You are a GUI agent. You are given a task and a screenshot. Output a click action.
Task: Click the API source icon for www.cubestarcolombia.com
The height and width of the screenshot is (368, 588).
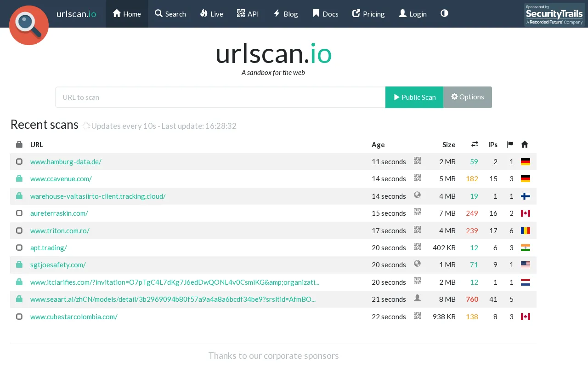[x=417, y=315]
